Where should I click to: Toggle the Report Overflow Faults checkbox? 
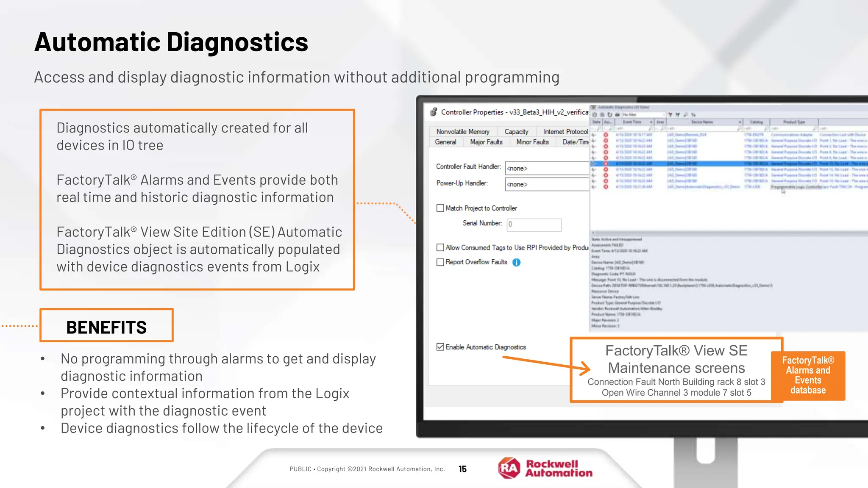pyautogui.click(x=440, y=262)
